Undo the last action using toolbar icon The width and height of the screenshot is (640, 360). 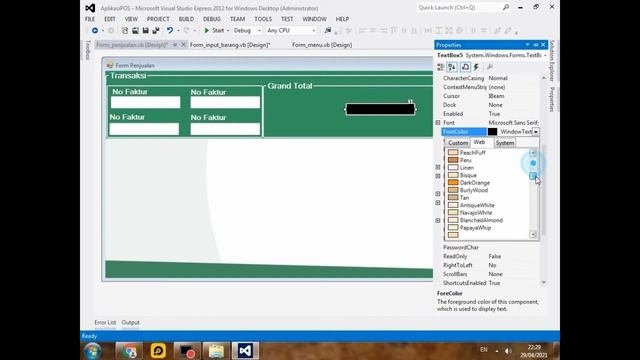[169, 31]
